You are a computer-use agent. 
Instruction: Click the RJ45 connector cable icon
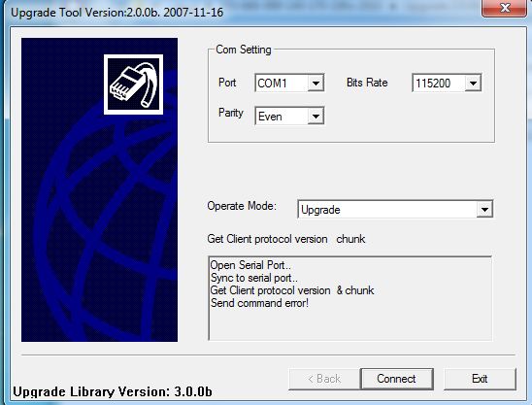133,84
